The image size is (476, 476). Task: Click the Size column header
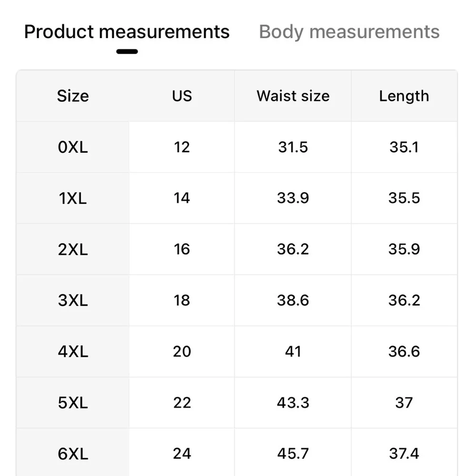pos(73,96)
